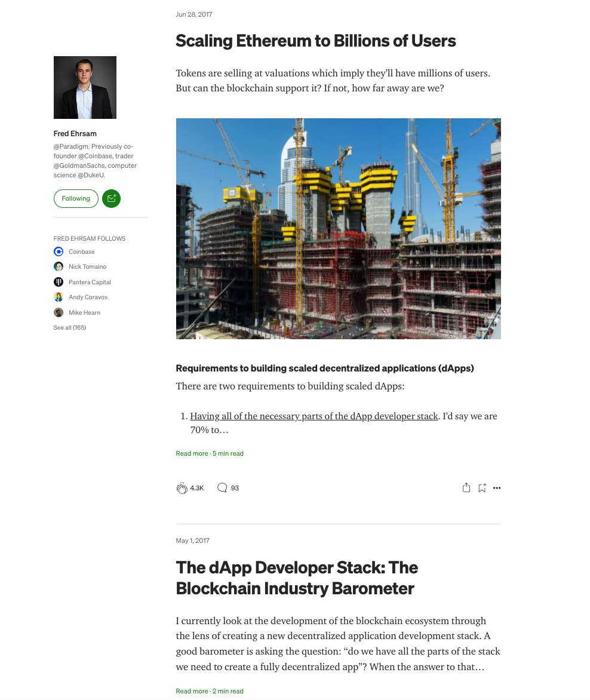The height and width of the screenshot is (700, 590).
Task: Open the responses comment bubble icon
Action: tap(222, 487)
